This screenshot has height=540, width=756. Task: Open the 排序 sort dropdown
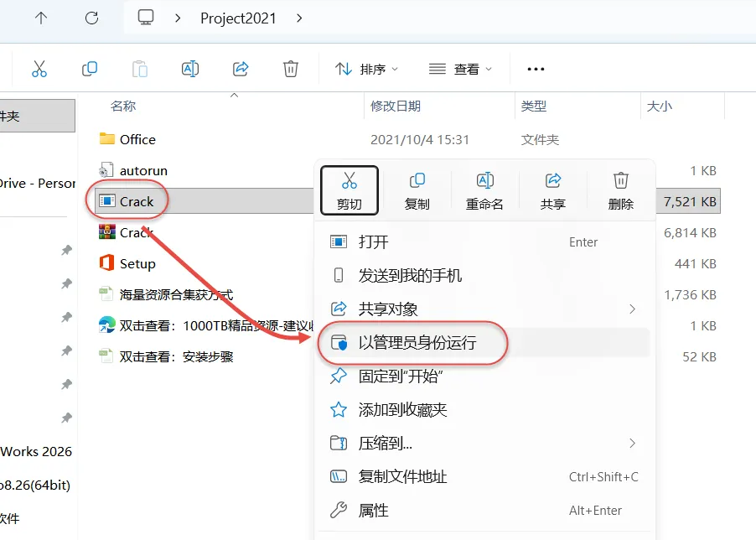(367, 69)
